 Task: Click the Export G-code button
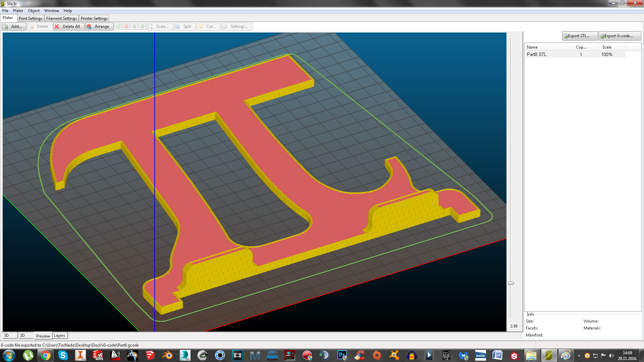pos(620,36)
